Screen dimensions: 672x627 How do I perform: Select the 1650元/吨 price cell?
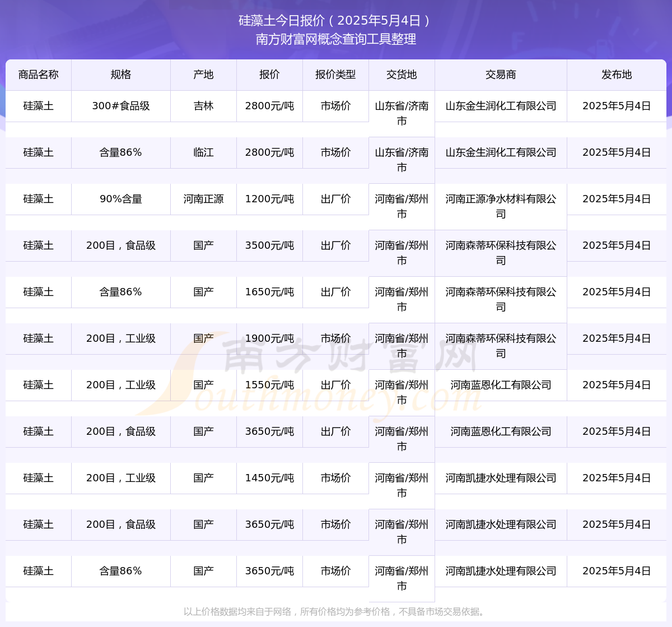pyautogui.click(x=270, y=292)
